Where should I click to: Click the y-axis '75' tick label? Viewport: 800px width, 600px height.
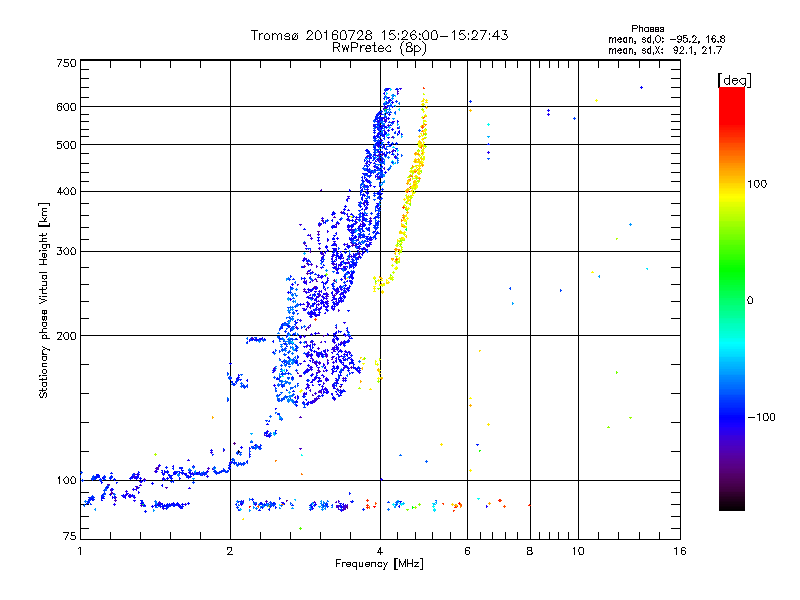tap(70, 536)
